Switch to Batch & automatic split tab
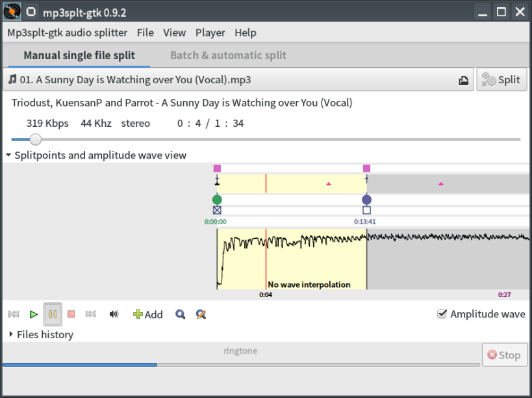This screenshot has width=532, height=398. coord(229,55)
